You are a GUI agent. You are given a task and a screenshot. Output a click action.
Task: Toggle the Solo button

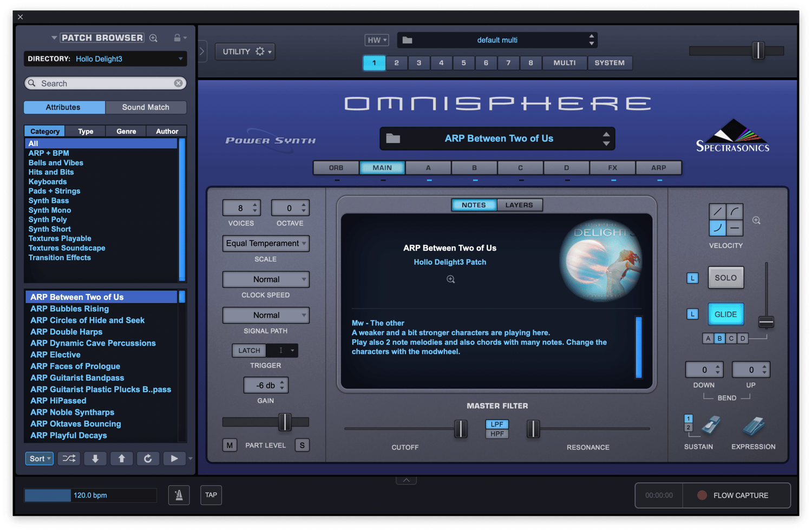click(726, 278)
